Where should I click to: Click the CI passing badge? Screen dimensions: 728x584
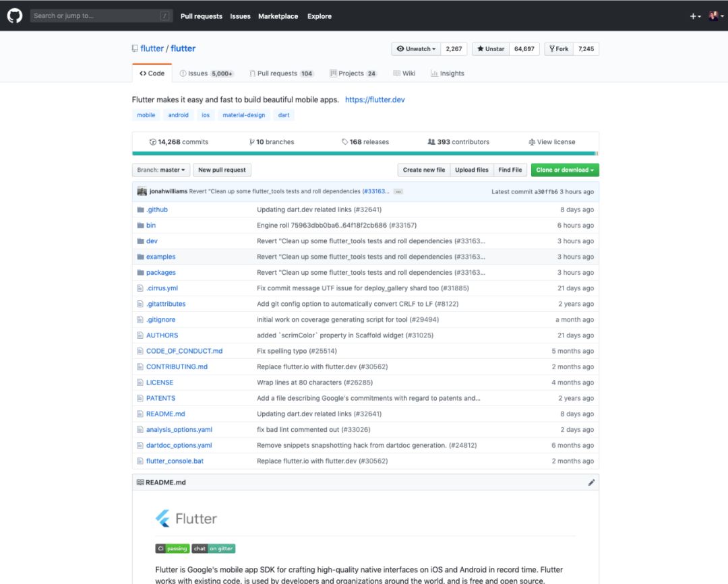(172, 548)
